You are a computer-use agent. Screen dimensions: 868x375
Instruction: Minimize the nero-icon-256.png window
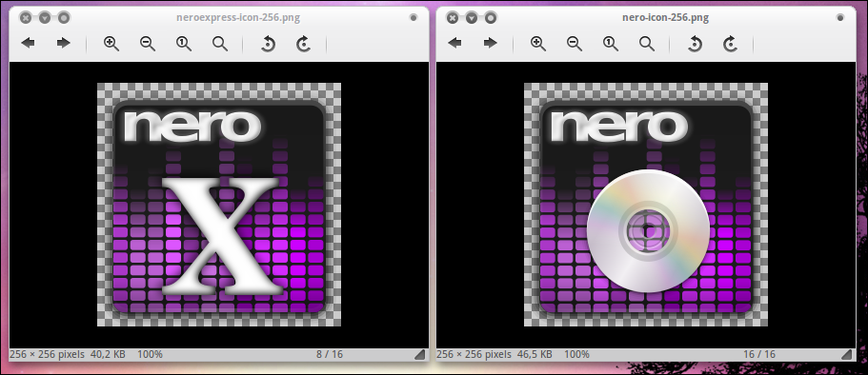point(472,18)
